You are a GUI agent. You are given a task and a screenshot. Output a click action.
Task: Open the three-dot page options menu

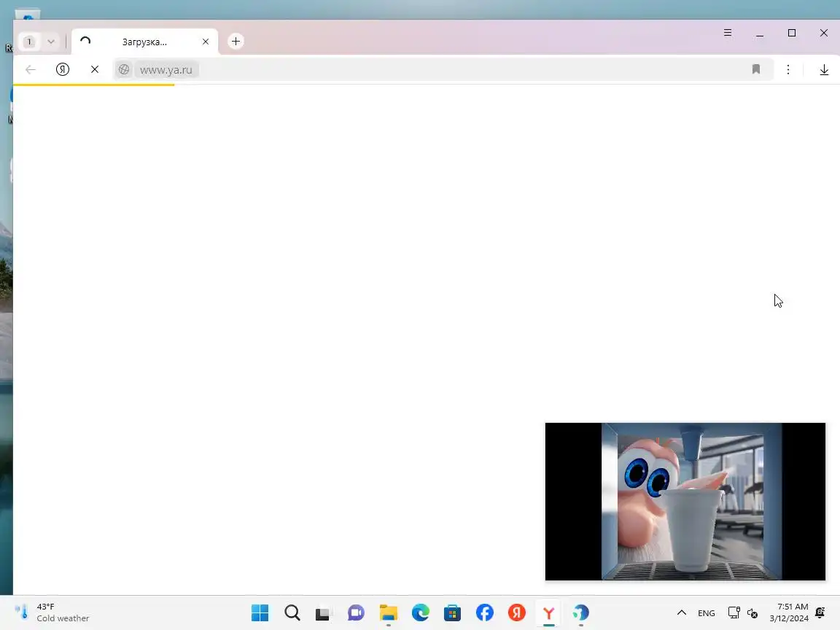pos(788,69)
